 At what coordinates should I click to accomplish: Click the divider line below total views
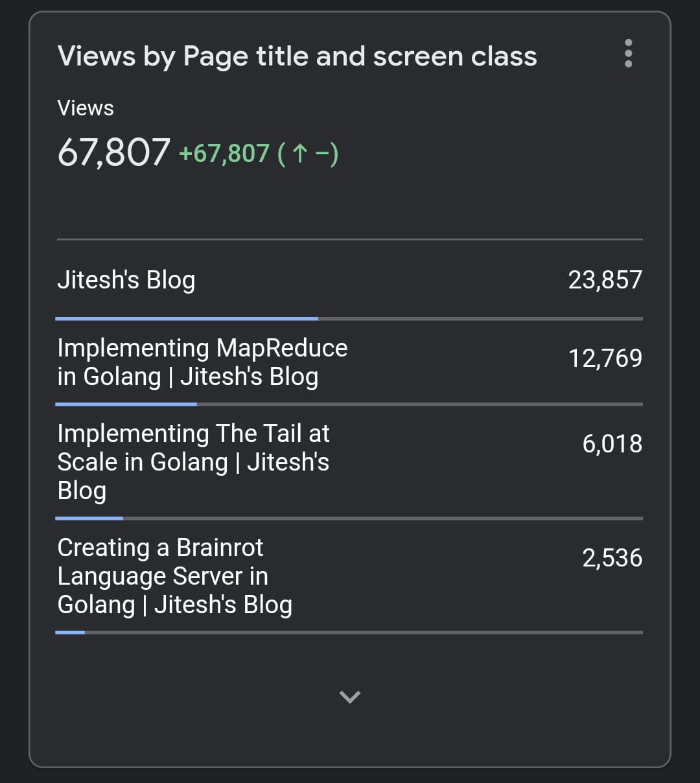tap(350, 240)
